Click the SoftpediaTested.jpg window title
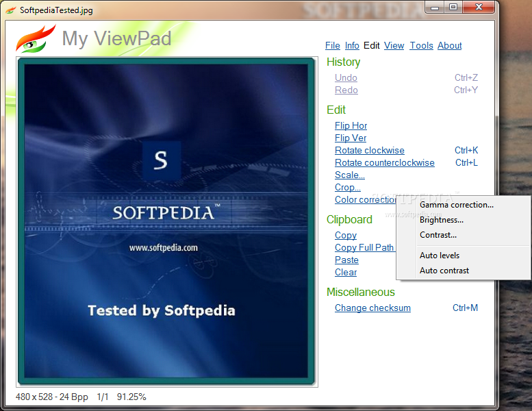 (x=56, y=10)
